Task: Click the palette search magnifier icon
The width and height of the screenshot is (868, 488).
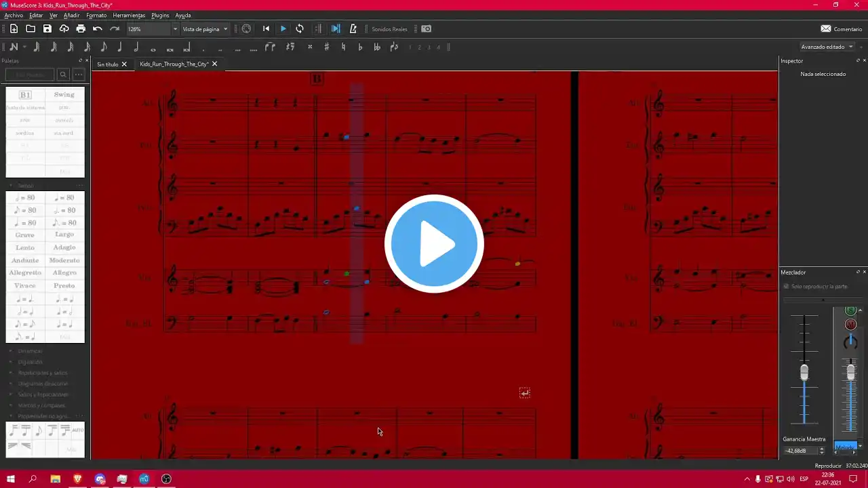Action: pyautogui.click(x=63, y=75)
